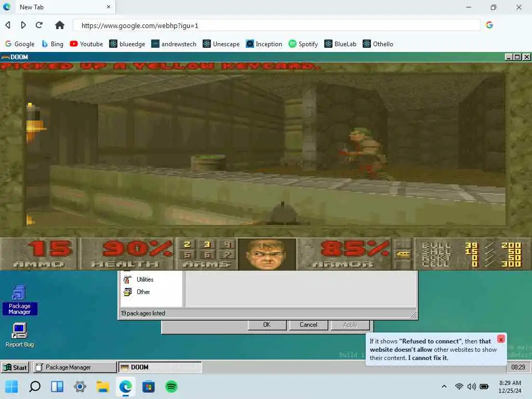This screenshot has height=399, width=532.
Task: Open the Inception bookmark
Action: pyautogui.click(x=264, y=44)
